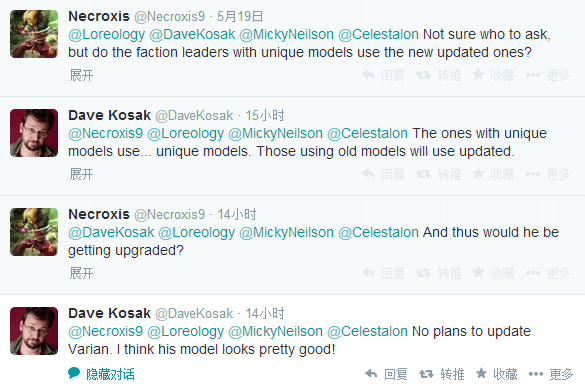Reply to Necroxis's first tweet about faction leaders
The image size is (585, 389).
click(383, 75)
